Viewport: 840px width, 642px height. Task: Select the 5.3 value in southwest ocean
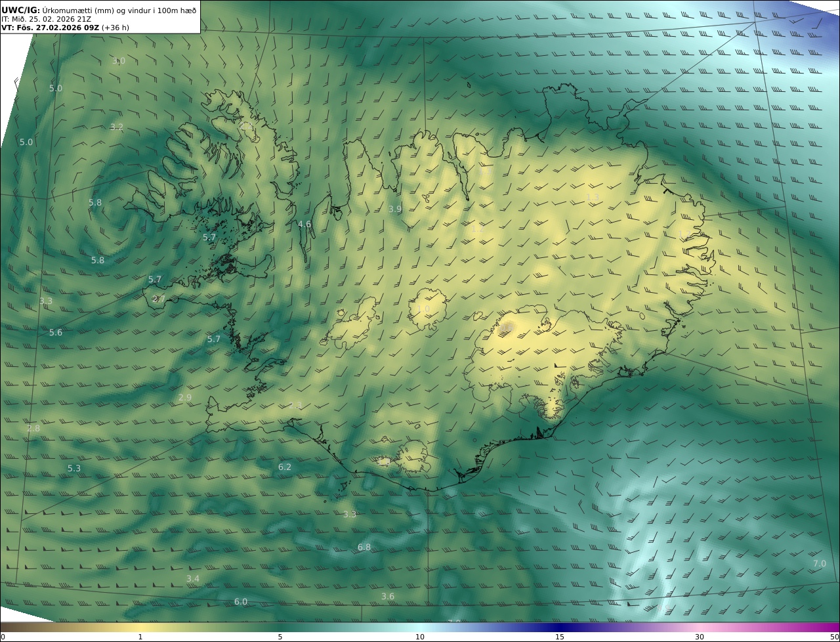point(74,469)
